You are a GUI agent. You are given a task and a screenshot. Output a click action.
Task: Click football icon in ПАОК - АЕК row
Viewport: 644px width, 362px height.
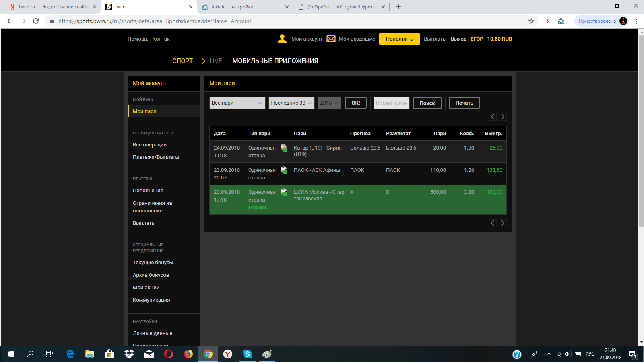tap(284, 170)
